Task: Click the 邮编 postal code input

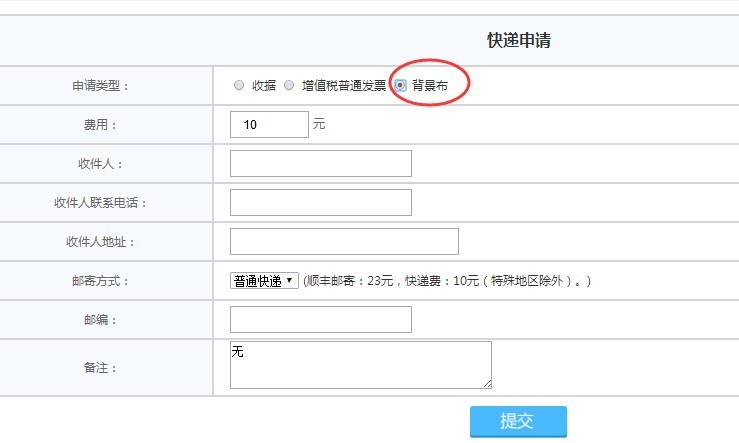Action: 320,319
